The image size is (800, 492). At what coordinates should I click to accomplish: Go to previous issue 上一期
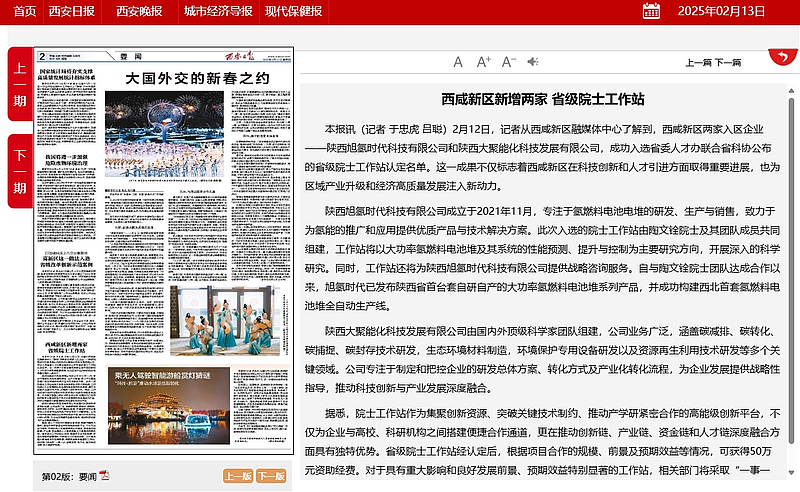pyautogui.click(x=20, y=84)
